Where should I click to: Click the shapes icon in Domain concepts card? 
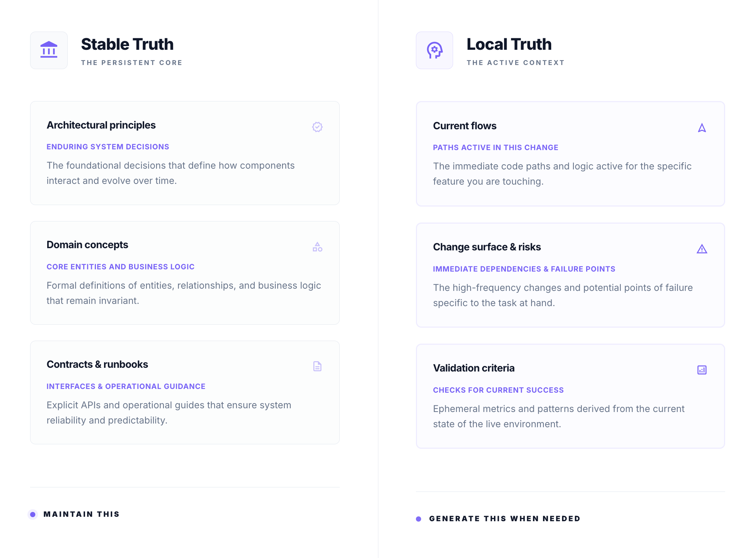tap(317, 247)
